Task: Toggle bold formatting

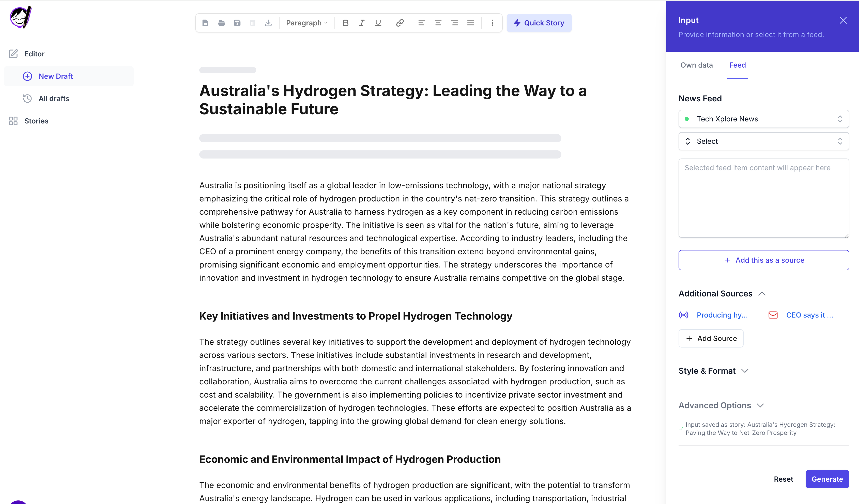Action: [x=345, y=23]
